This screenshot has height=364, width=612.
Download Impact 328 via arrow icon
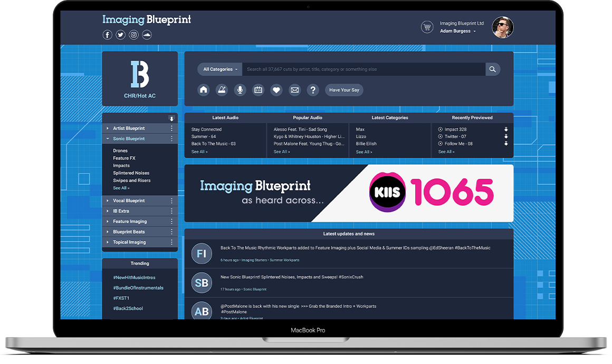click(x=506, y=130)
